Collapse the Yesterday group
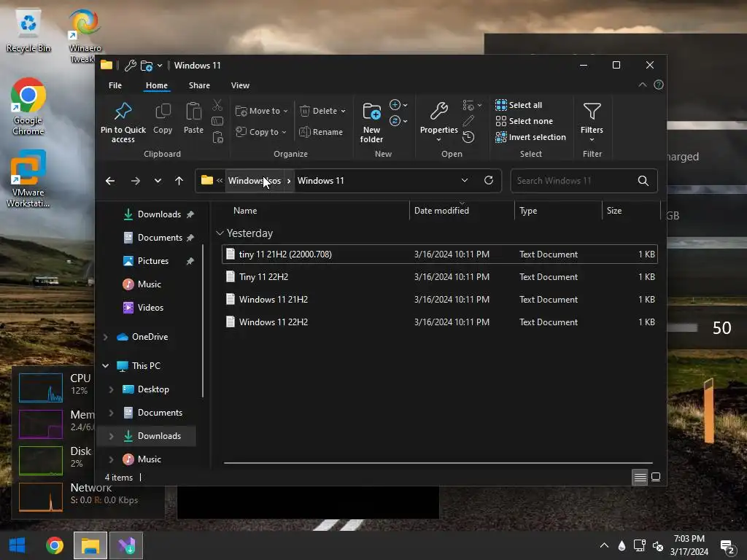This screenshot has width=747, height=560. (x=220, y=233)
